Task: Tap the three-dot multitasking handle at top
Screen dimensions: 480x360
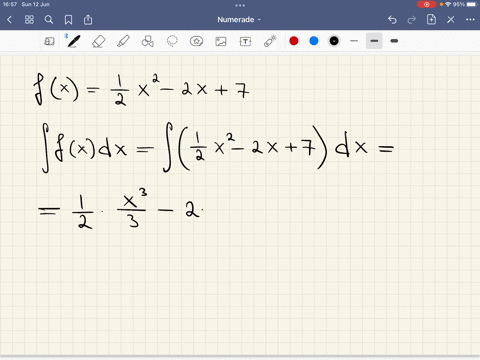Action: (x=240, y=5)
